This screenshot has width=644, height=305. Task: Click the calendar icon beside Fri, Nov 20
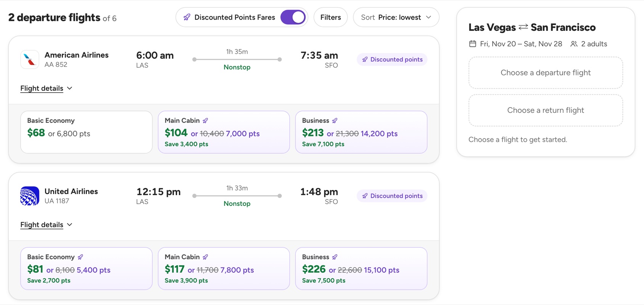tap(473, 44)
